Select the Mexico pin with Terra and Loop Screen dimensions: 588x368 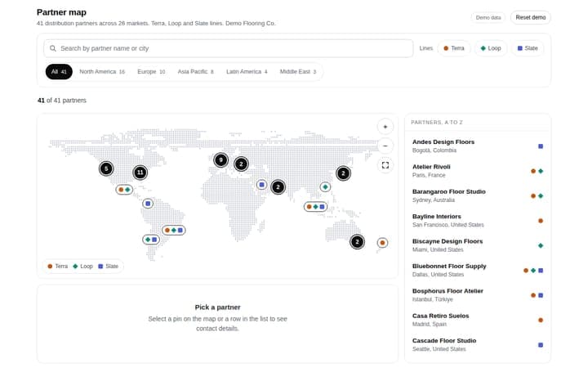pyautogui.click(x=124, y=190)
